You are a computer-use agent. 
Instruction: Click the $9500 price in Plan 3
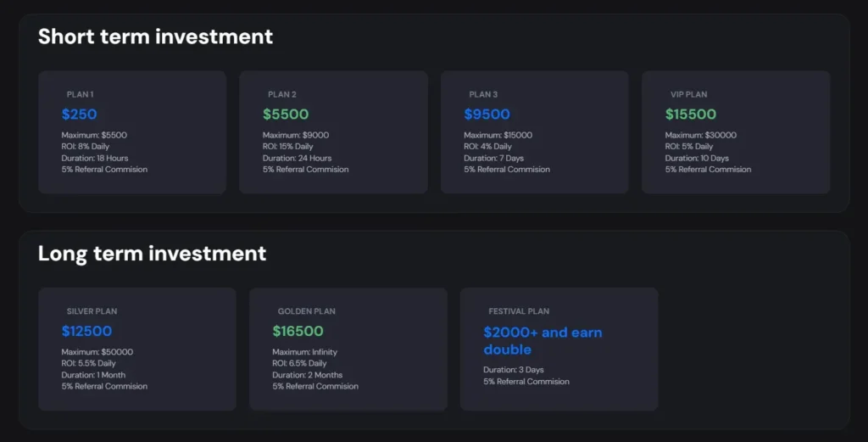click(487, 114)
